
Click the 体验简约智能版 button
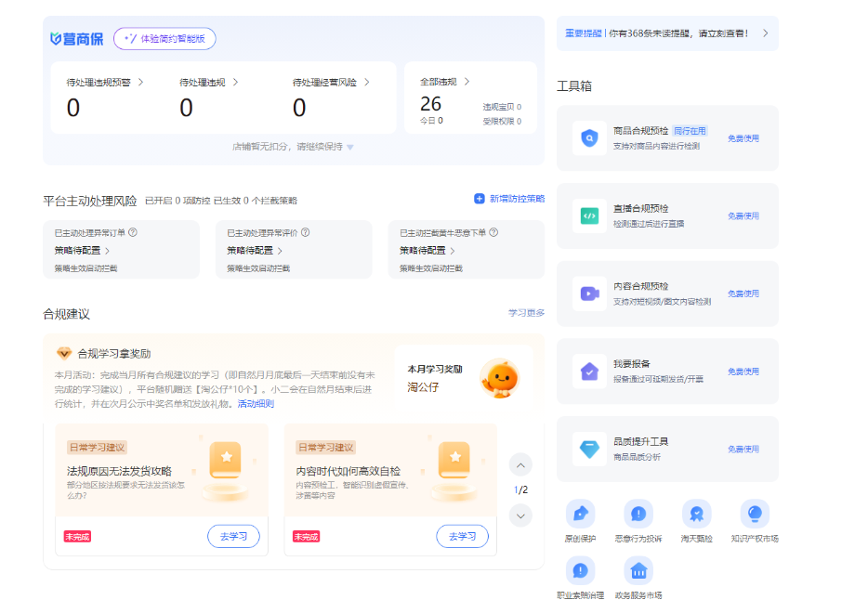pyautogui.click(x=164, y=38)
